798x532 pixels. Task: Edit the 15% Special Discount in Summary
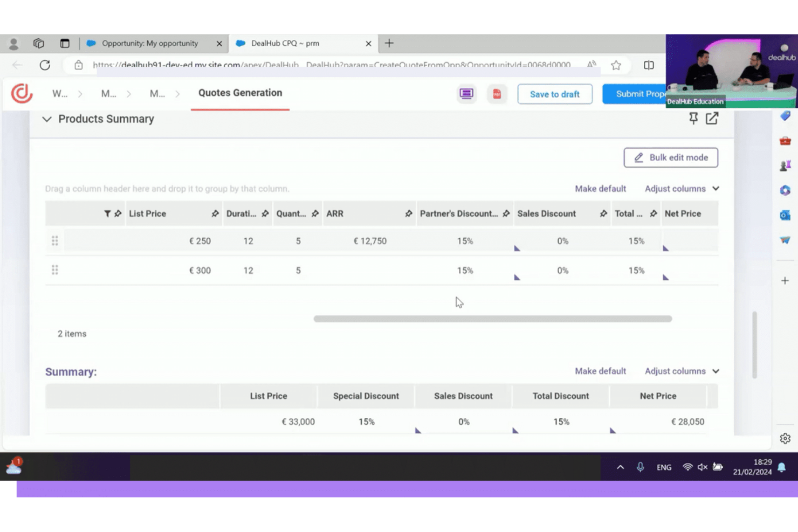[x=366, y=422]
